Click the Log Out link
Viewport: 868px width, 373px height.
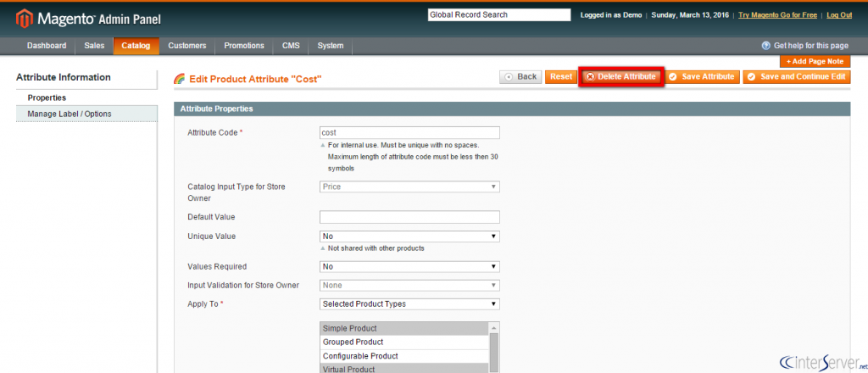point(839,15)
